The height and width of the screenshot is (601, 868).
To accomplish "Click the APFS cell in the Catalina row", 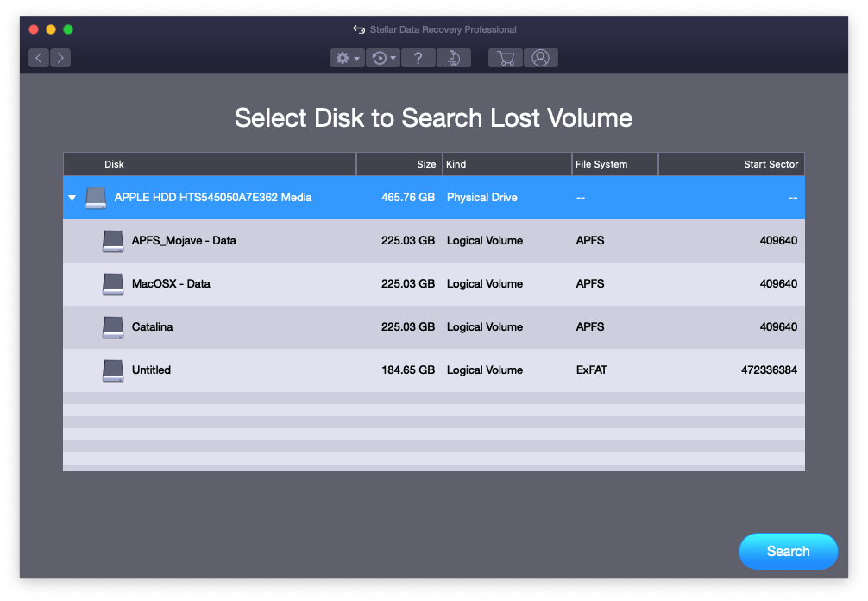I will (x=590, y=326).
